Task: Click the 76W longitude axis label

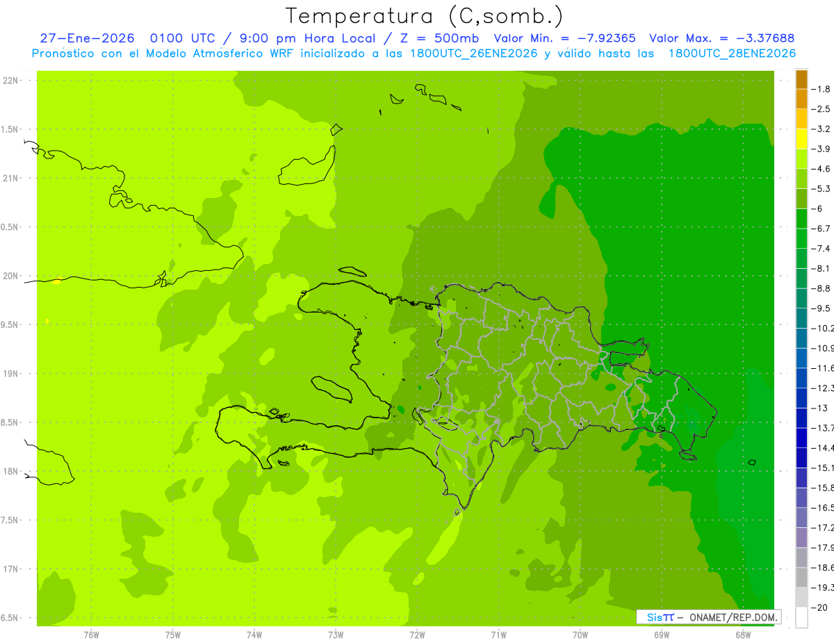Action: 91,634
